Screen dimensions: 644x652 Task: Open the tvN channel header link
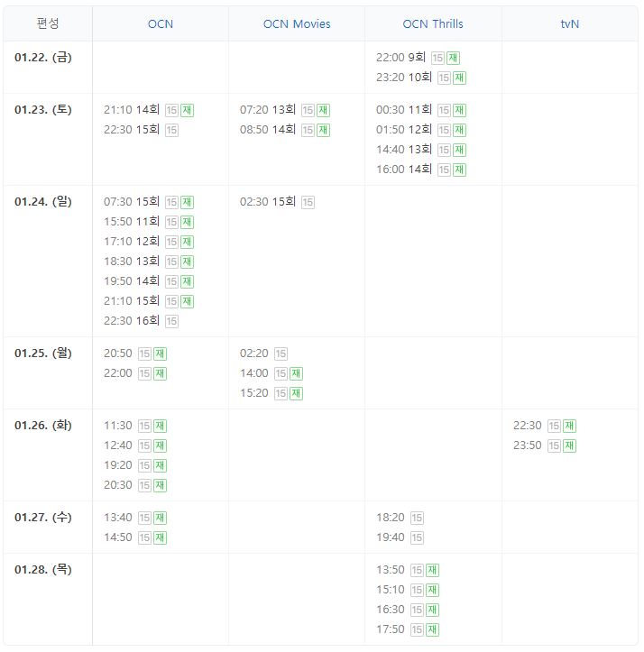(569, 24)
